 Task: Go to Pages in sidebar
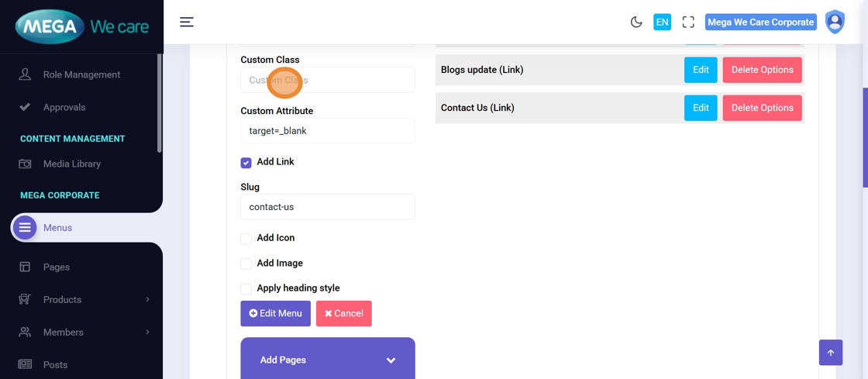coord(57,267)
